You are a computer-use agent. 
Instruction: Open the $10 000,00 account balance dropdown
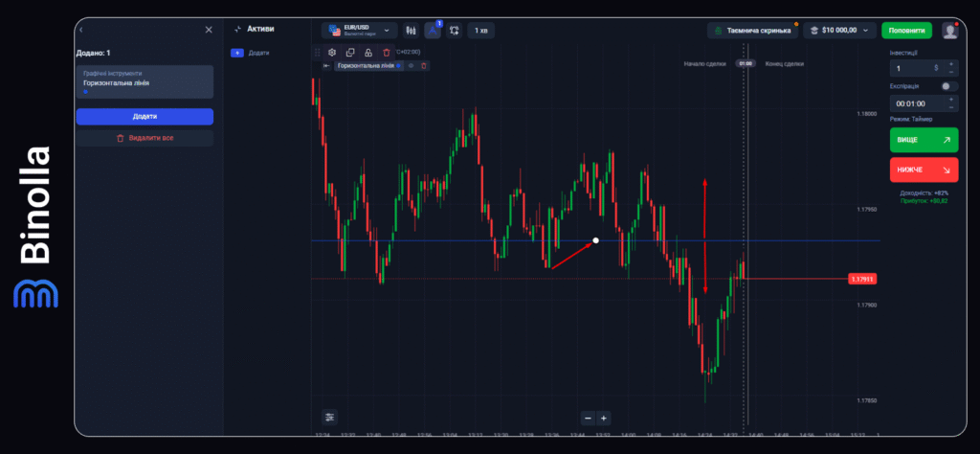point(840,31)
